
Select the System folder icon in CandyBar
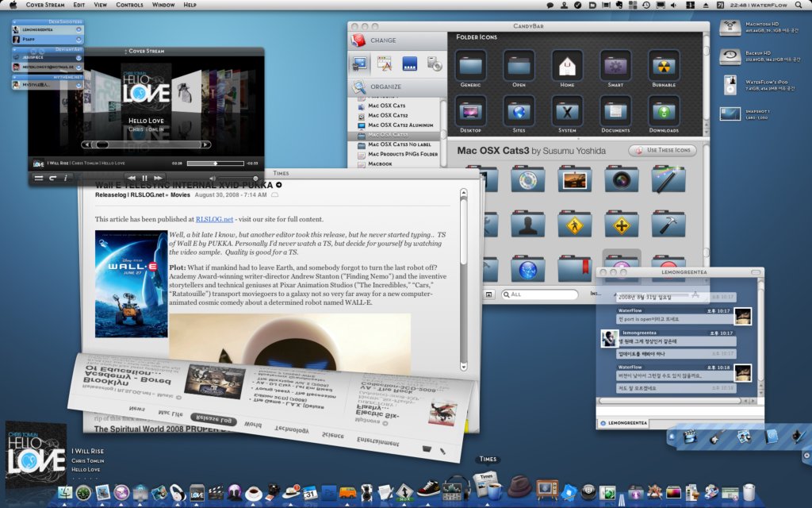567,111
